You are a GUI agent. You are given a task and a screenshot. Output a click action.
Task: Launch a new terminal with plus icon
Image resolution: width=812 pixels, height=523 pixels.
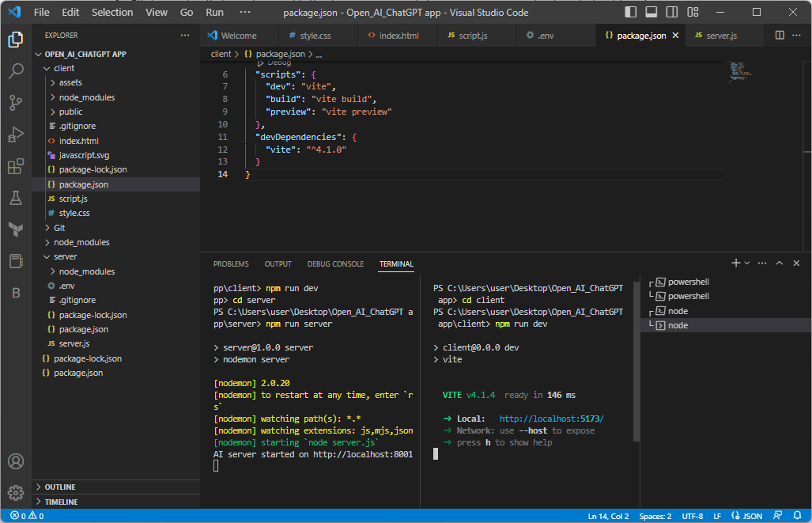(735, 263)
